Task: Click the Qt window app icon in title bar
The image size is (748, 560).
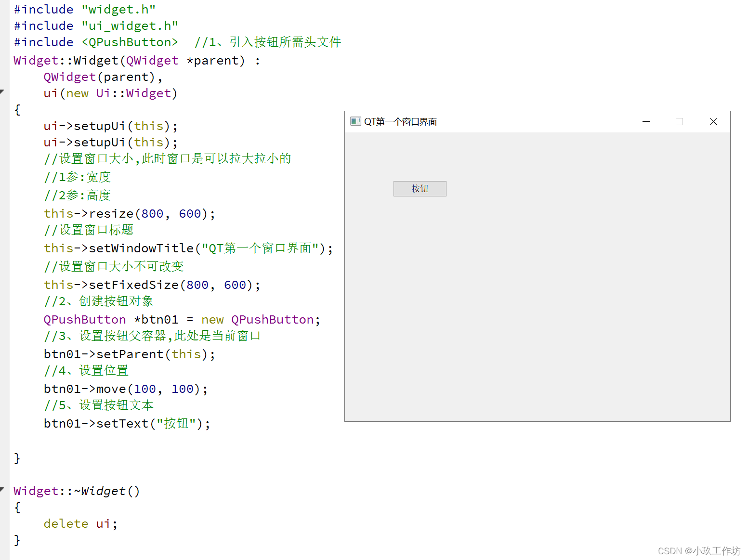Action: coord(355,121)
